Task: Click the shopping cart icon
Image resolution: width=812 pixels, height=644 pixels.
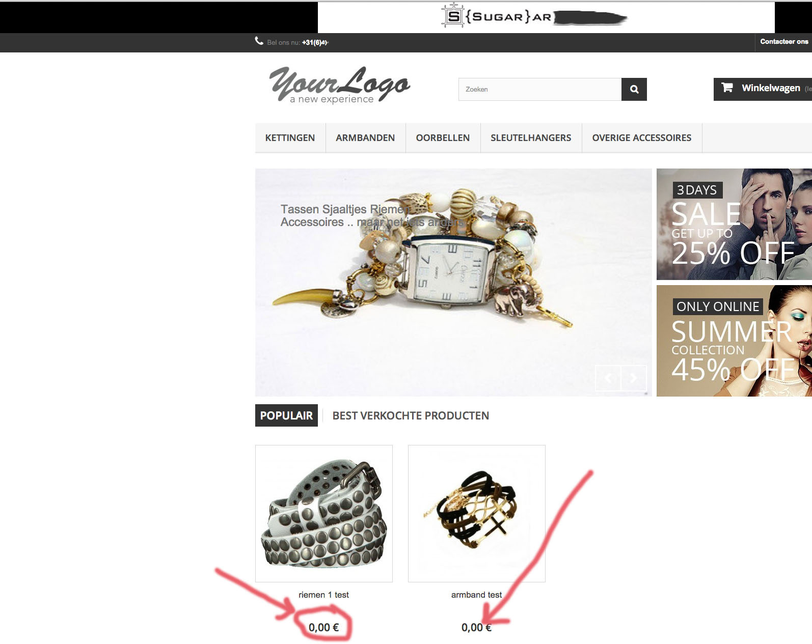Action: pyautogui.click(x=727, y=88)
